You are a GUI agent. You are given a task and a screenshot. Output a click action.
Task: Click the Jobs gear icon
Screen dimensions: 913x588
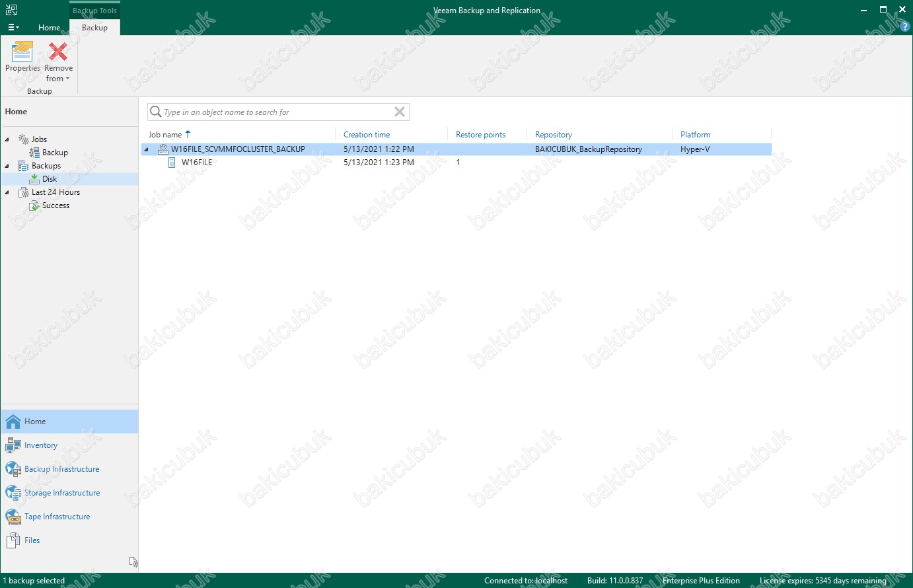(24, 139)
